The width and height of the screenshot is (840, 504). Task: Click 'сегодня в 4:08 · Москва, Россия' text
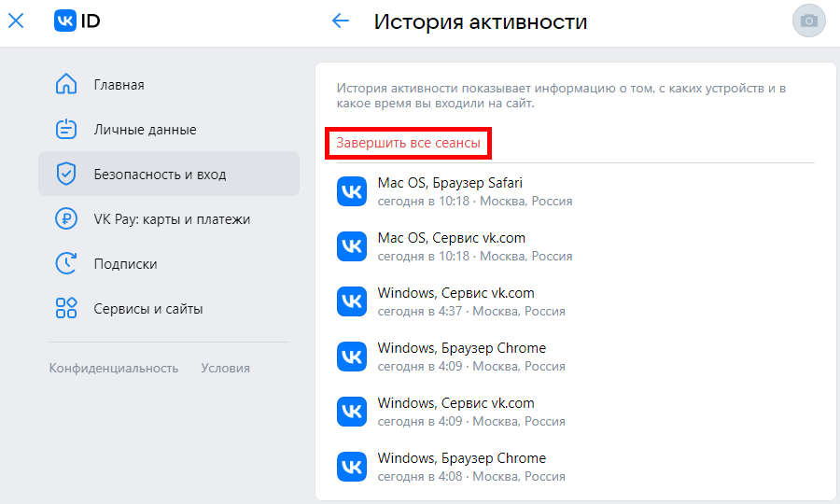pyautogui.click(x=471, y=476)
